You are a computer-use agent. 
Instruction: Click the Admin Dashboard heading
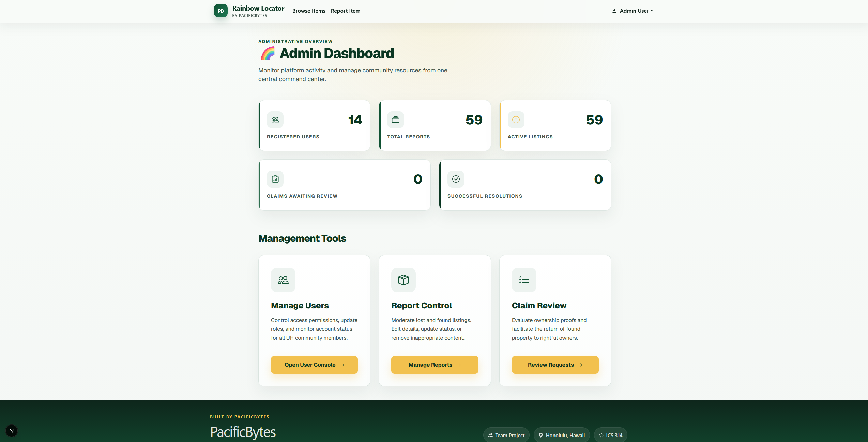[x=337, y=54]
